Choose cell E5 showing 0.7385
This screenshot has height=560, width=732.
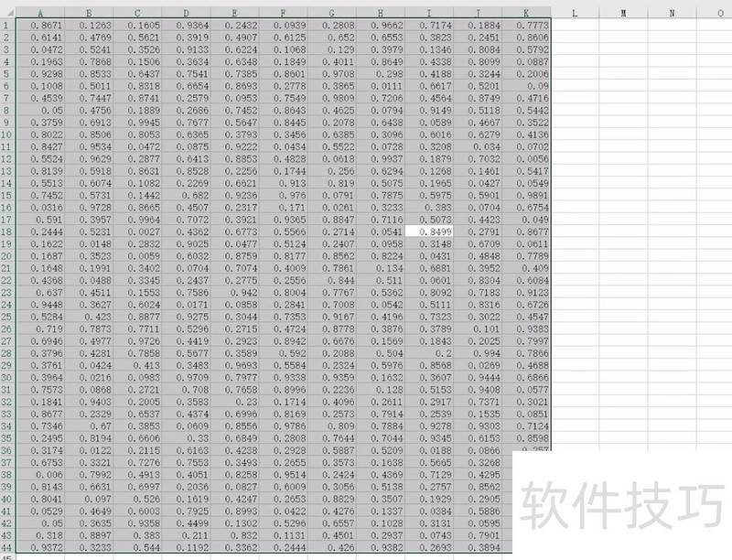click(x=234, y=74)
